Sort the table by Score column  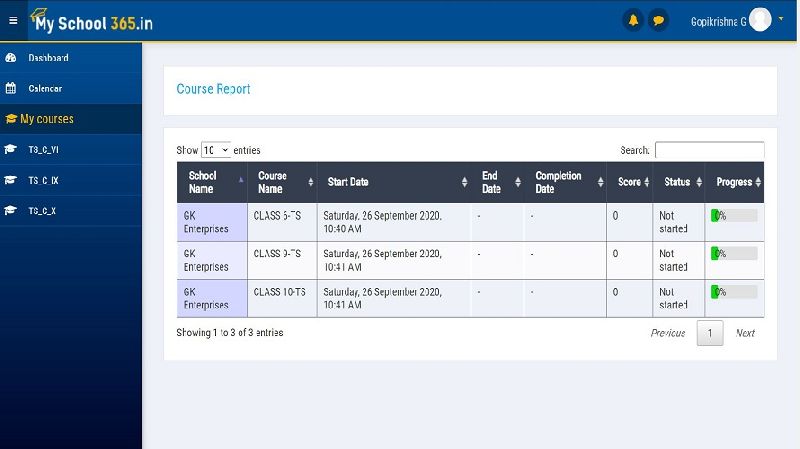(x=633, y=182)
